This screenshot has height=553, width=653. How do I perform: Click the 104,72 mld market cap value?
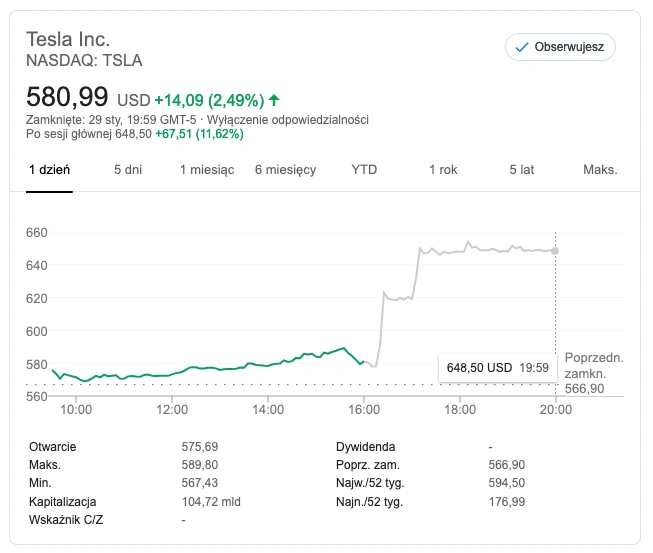(211, 502)
